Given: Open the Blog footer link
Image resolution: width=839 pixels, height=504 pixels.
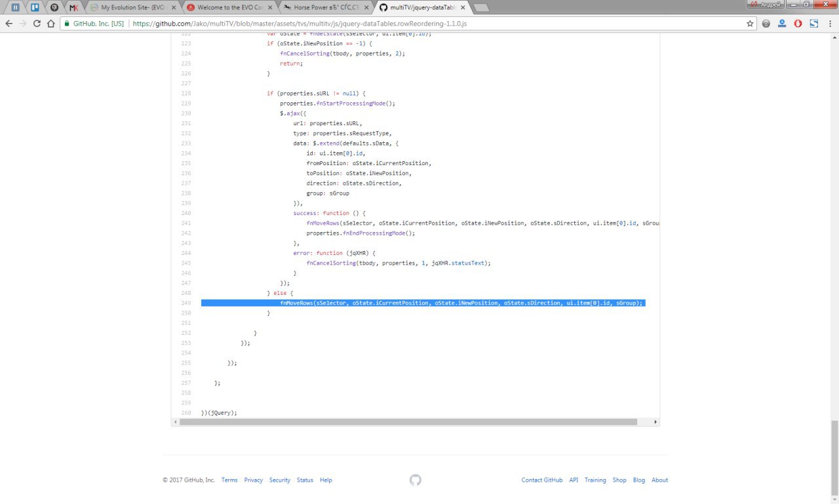Looking at the screenshot, I should 639,480.
